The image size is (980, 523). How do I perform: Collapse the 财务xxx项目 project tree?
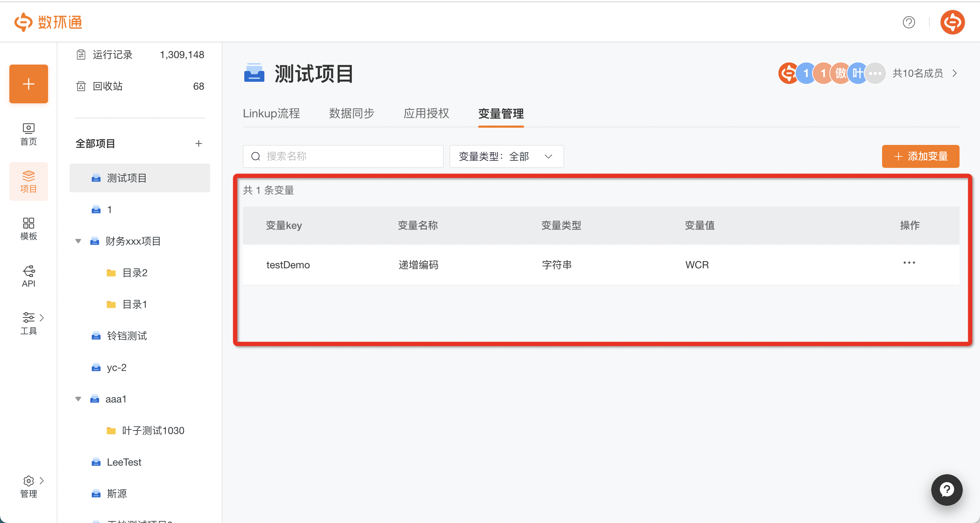78,241
